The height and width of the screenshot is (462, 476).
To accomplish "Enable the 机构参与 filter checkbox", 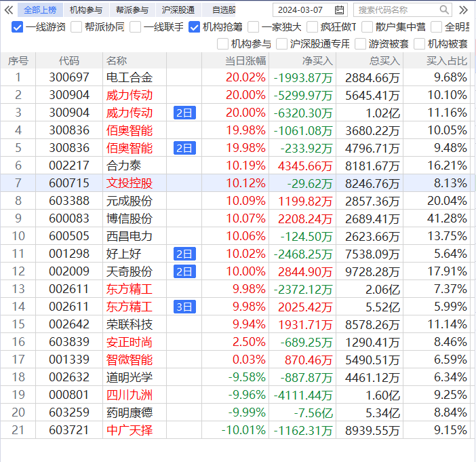I will point(223,43).
